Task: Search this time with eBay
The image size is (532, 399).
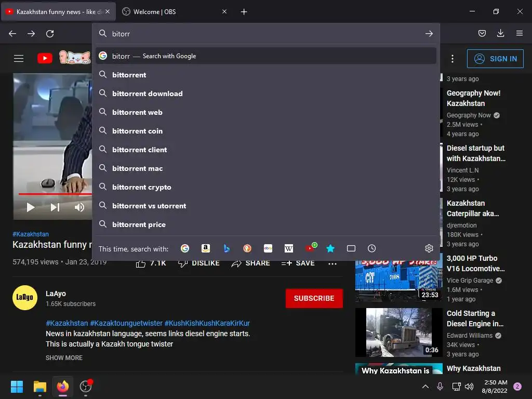Action: pyautogui.click(x=268, y=248)
